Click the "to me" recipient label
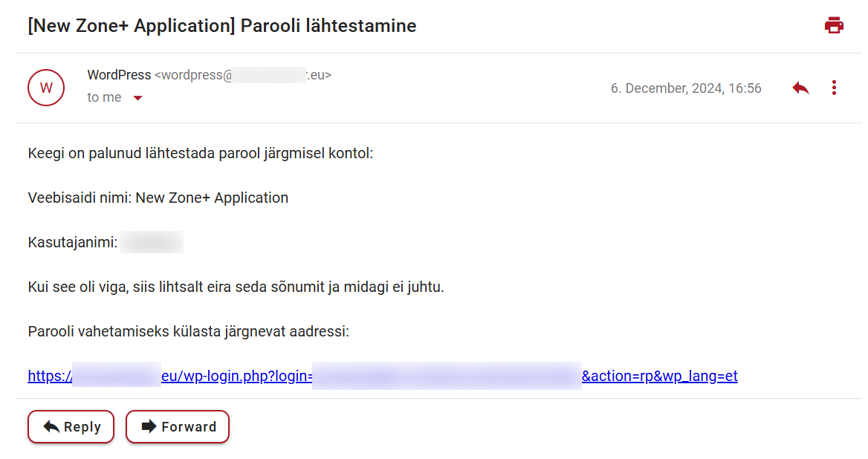The image size is (868, 459). (x=104, y=97)
